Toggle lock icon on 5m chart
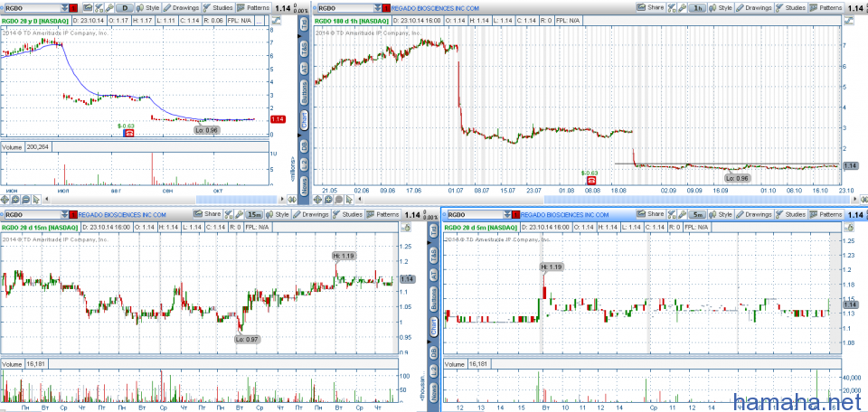Screen dimensions: 868x412 pos(849,228)
